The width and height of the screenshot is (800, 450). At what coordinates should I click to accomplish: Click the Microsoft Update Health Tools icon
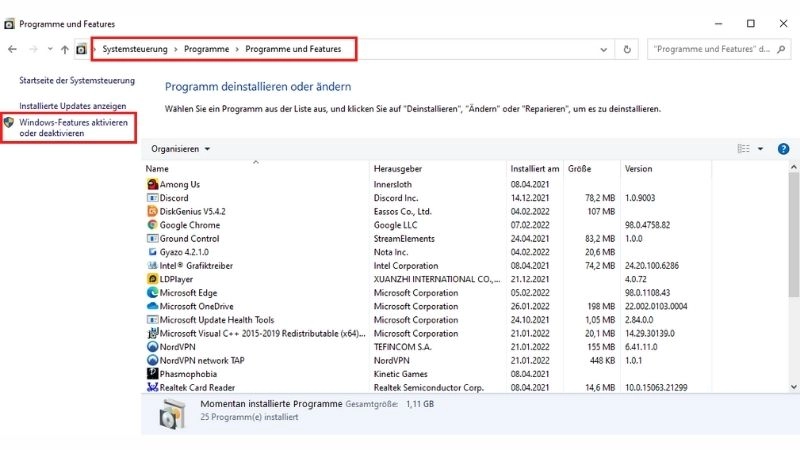[x=152, y=320]
